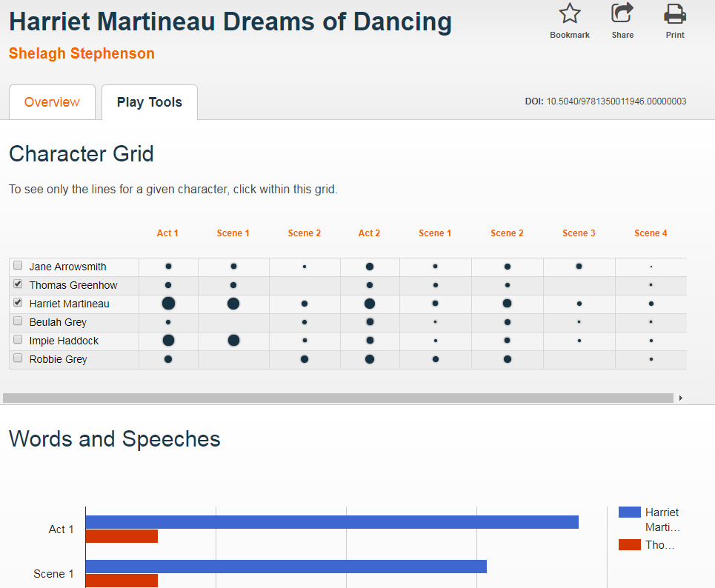Click the grid's horizontal scrollbar right arrow
This screenshot has height=588, width=715.
pyautogui.click(x=680, y=398)
